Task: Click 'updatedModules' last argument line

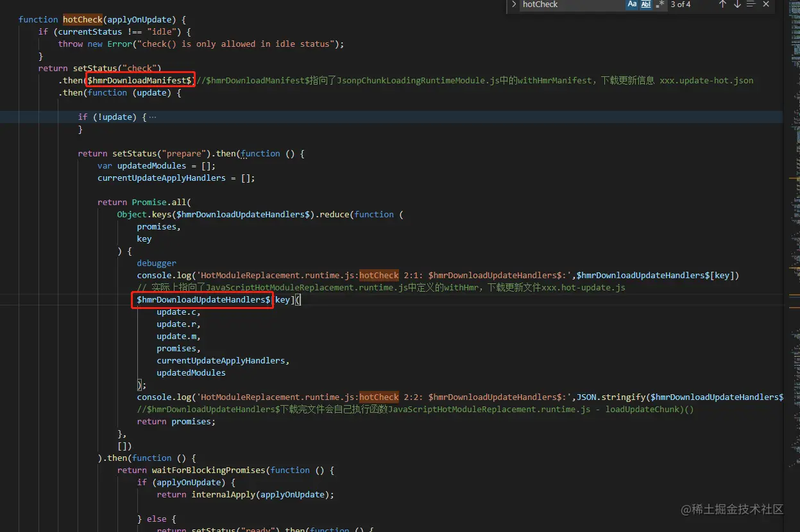Action: [x=191, y=373]
